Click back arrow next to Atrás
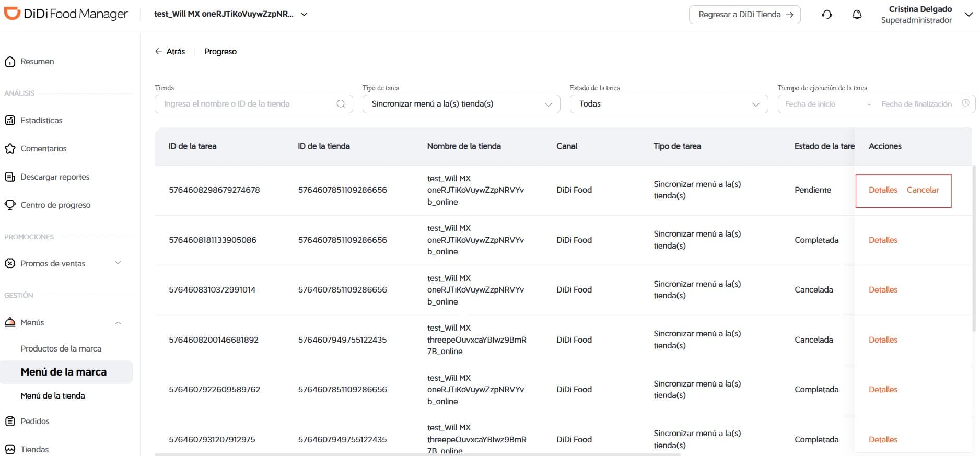This screenshot has width=980, height=456. [158, 51]
